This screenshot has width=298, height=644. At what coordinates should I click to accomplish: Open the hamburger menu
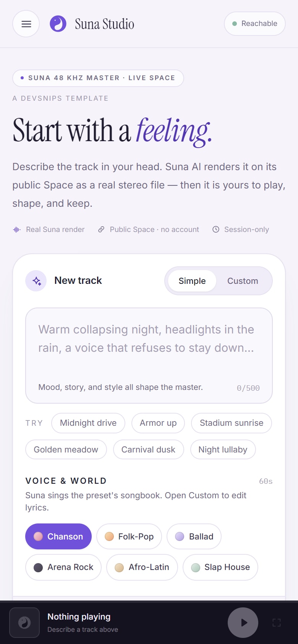26,24
